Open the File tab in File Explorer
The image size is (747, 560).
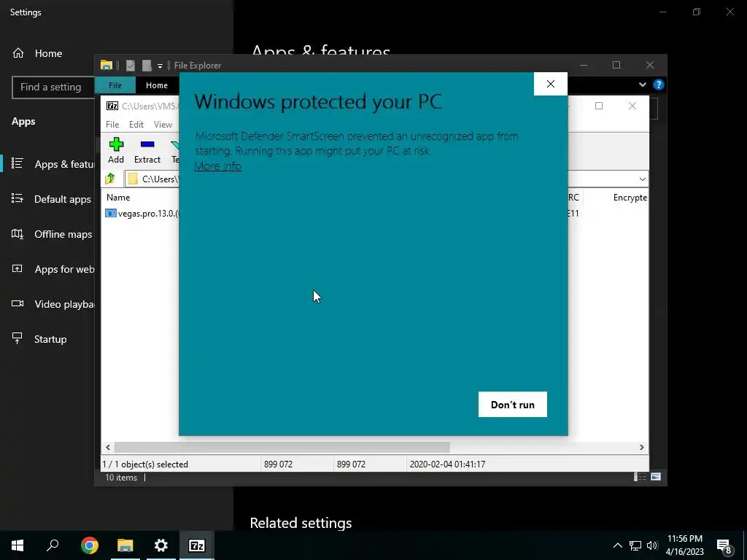tap(115, 85)
